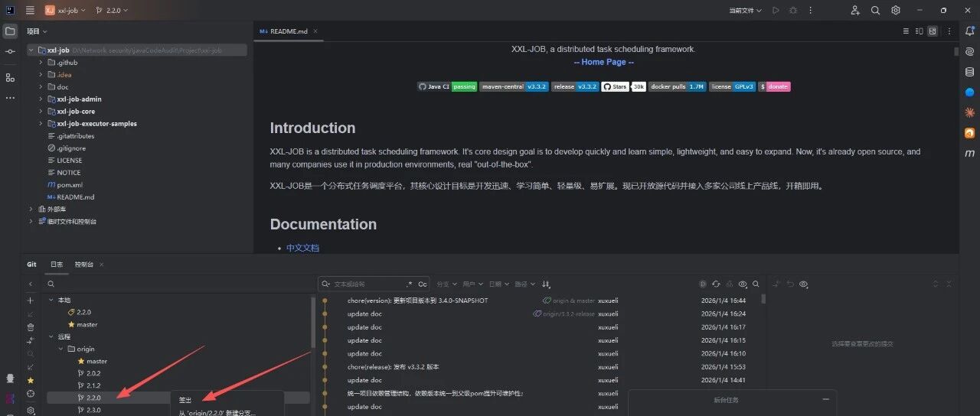Click the refresh icon in Git log
This screenshot has height=416, width=980.
point(716,284)
